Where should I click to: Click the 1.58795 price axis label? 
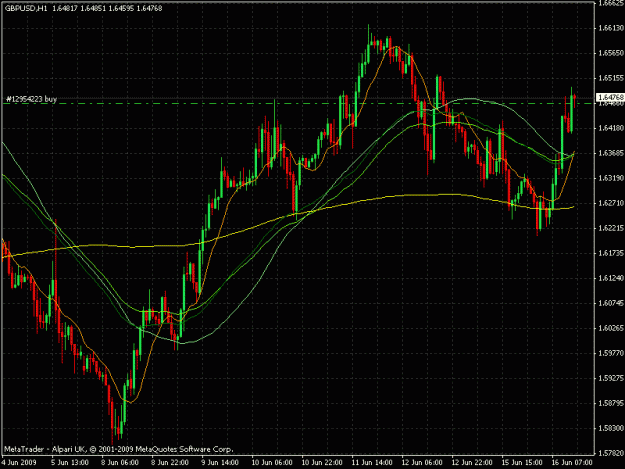[611, 403]
